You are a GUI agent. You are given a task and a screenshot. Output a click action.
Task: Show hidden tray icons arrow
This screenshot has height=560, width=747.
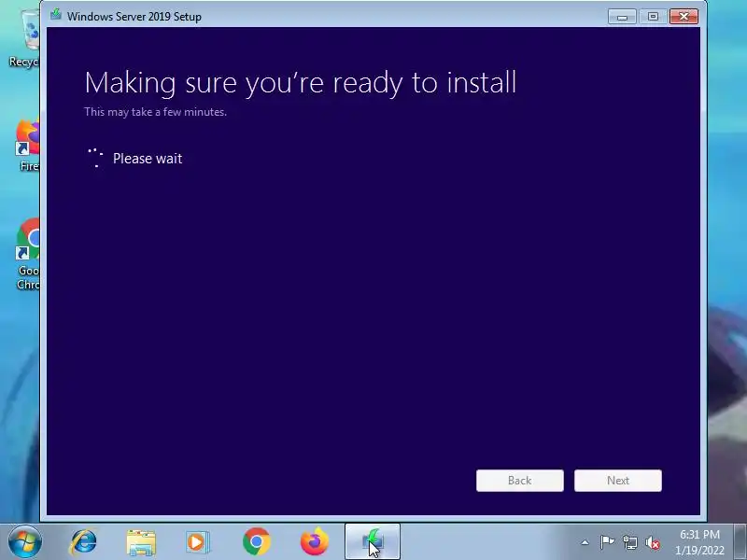pyautogui.click(x=585, y=542)
